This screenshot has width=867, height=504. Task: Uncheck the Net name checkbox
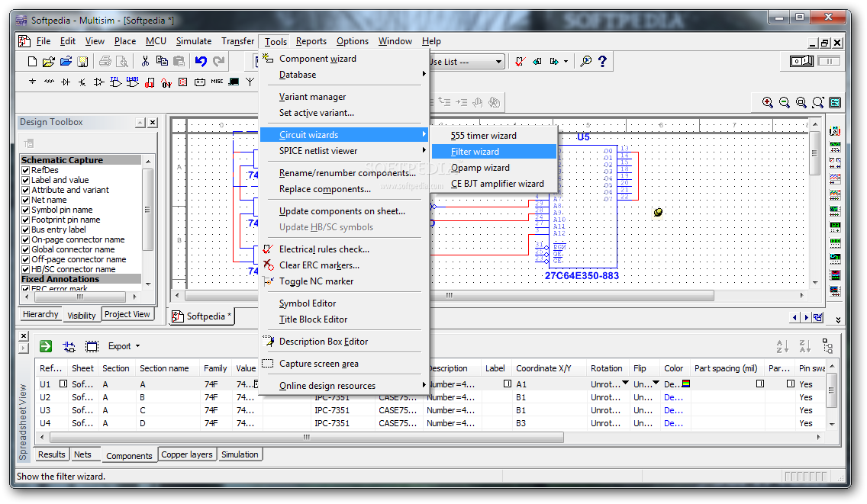25,200
